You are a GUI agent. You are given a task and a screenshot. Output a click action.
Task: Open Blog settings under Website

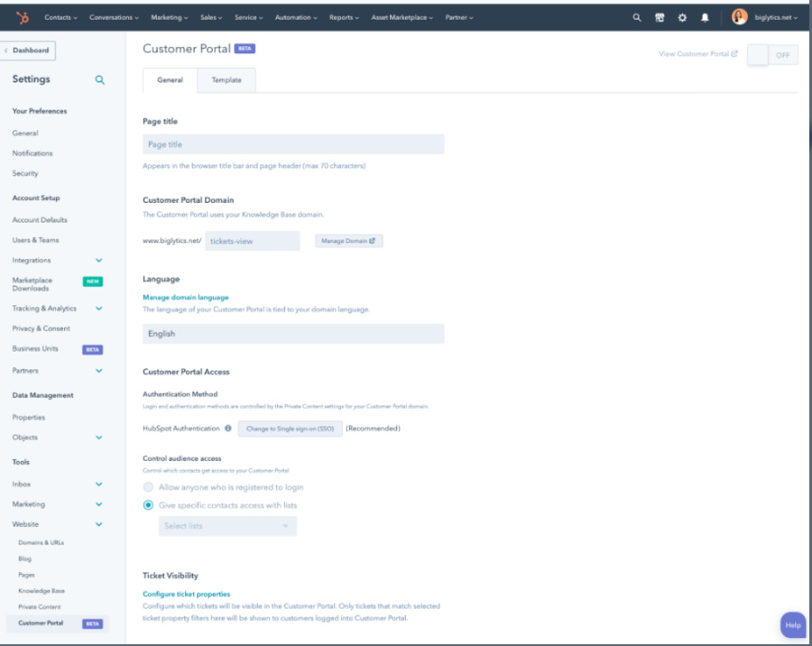[x=25, y=558]
